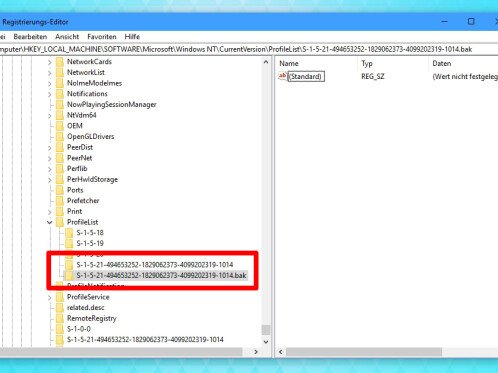Sort by the Name column header
This screenshot has height=373, width=498.
(x=289, y=63)
